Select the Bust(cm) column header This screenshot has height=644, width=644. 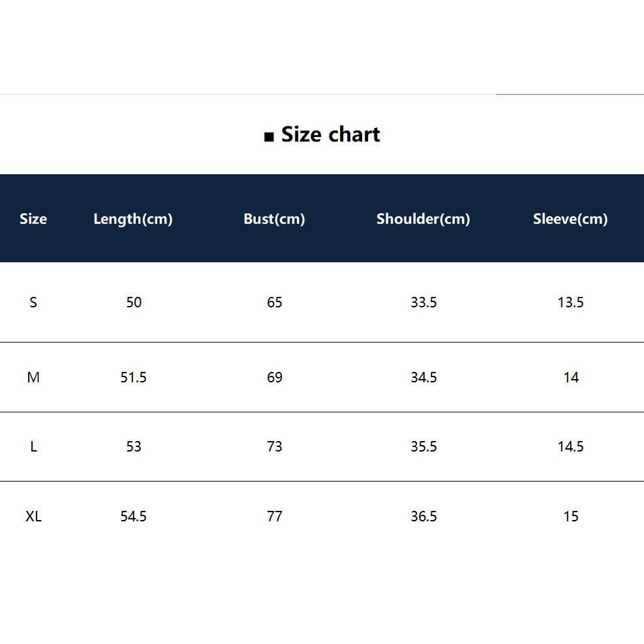pyautogui.click(x=274, y=219)
